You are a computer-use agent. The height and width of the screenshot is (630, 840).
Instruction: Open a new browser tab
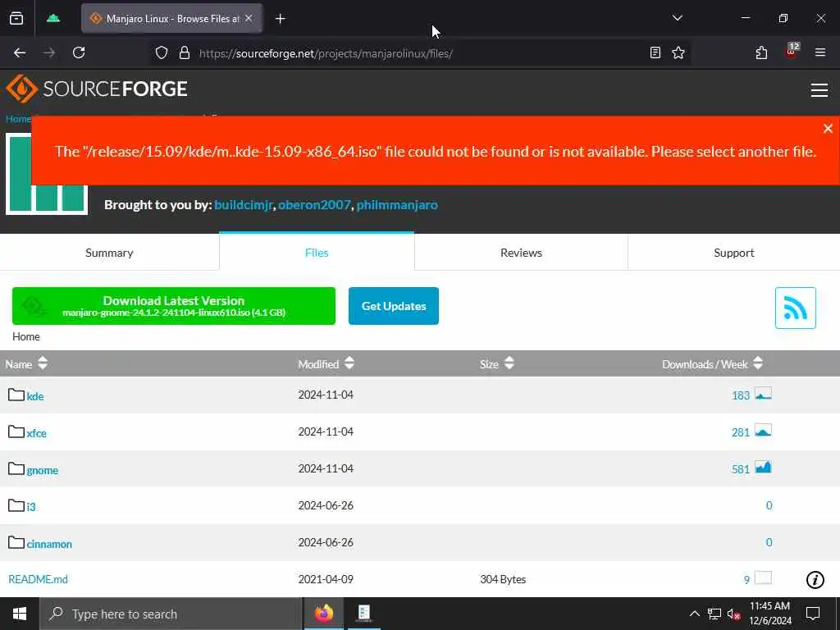point(281,19)
